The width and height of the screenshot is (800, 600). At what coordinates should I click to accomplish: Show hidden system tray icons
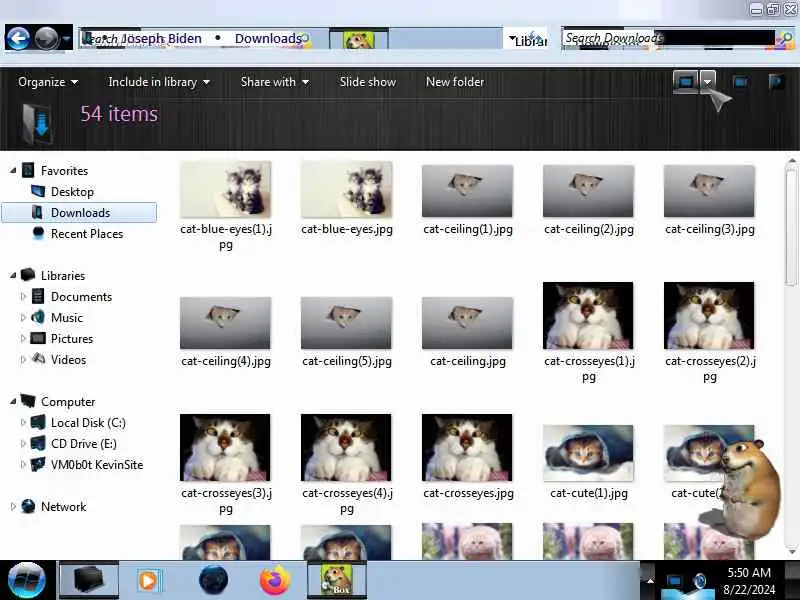point(649,581)
